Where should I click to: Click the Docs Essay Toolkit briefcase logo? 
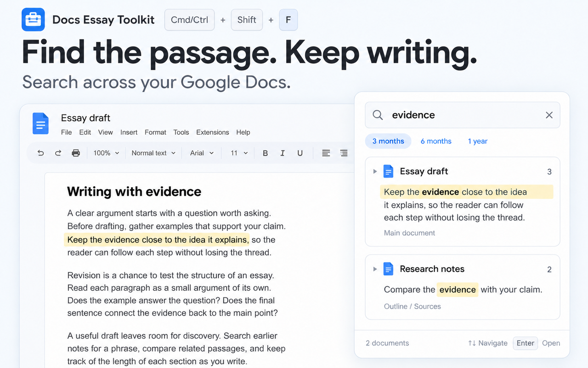pos(33,20)
